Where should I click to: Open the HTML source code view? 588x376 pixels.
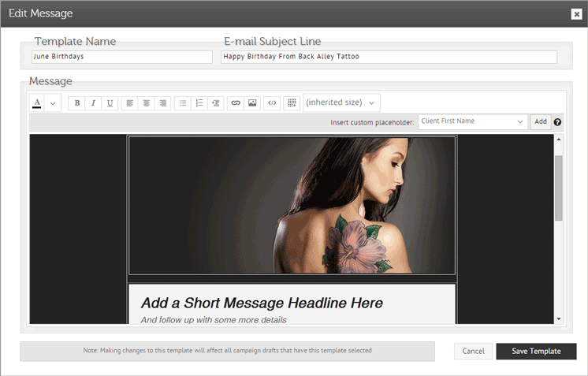272,103
